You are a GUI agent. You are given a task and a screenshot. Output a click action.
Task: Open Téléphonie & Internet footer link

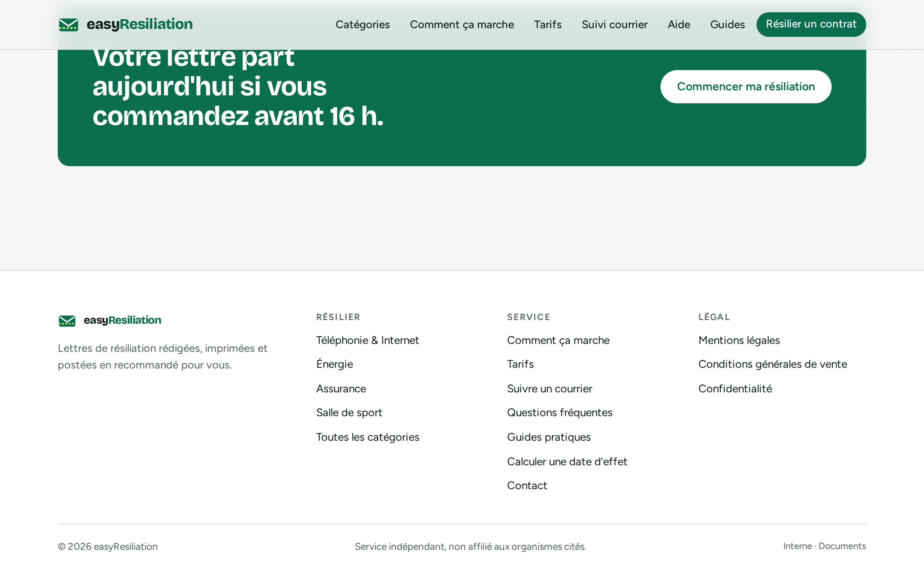(x=367, y=340)
